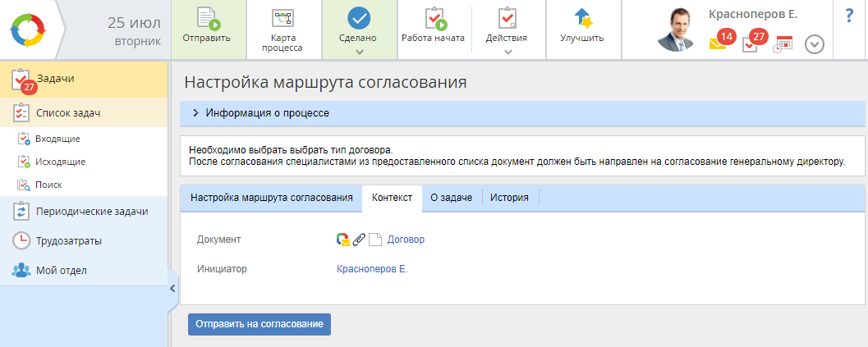Click the ELMA logo icon
Screen dimensions: 868x347
[x=30, y=30]
